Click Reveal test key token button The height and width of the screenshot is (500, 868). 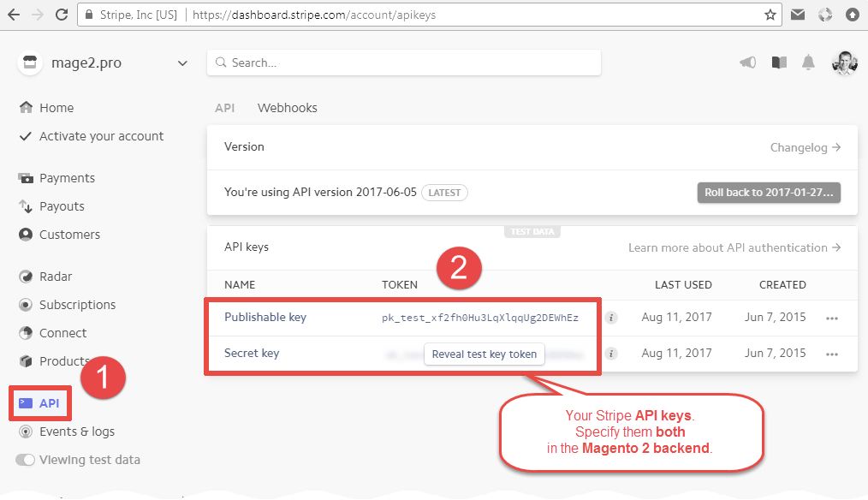tap(485, 354)
